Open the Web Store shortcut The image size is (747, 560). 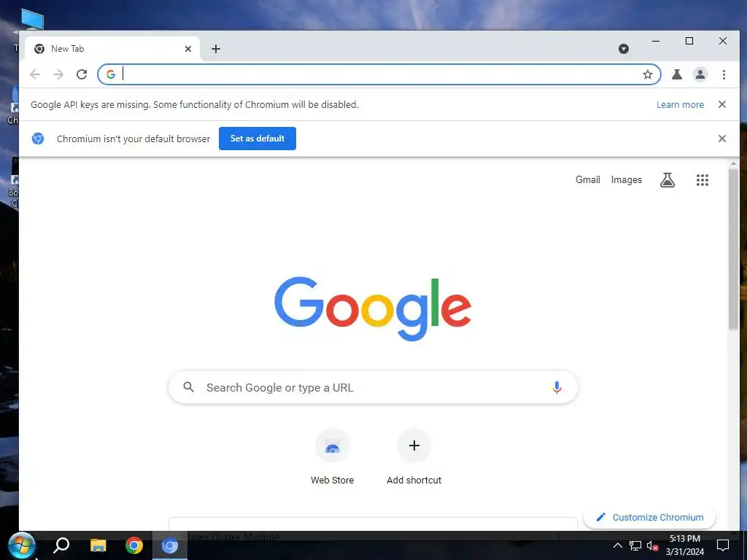[x=333, y=456]
